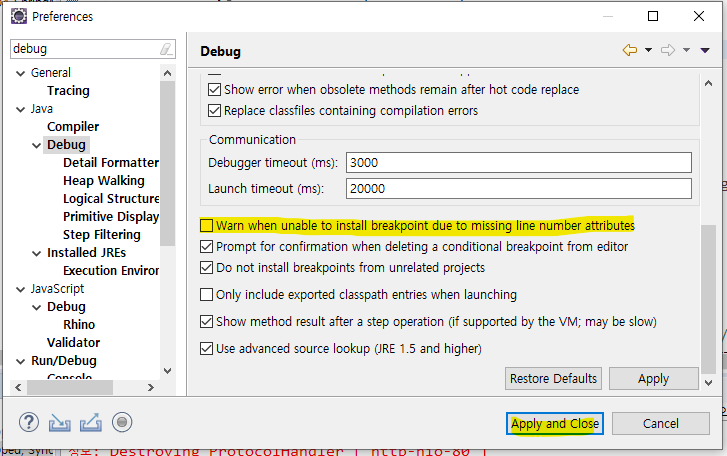Click the tree scroll down arrow
This screenshot has width=727, height=456.
tap(167, 371)
